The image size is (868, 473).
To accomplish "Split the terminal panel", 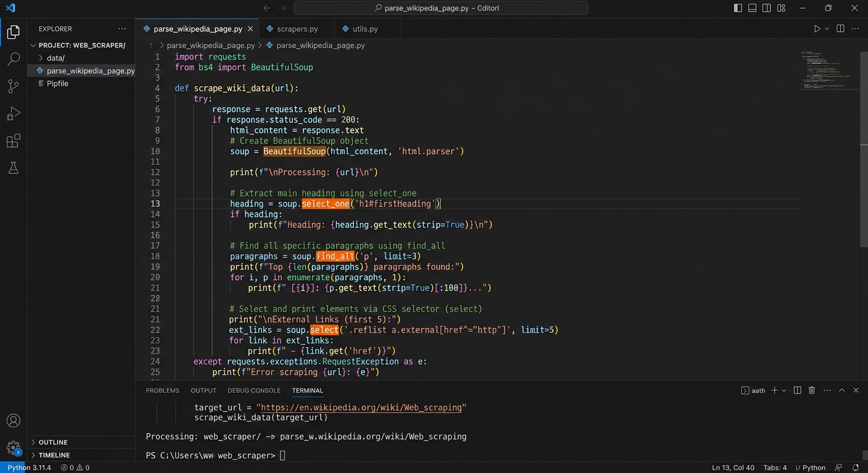I will pos(797,390).
